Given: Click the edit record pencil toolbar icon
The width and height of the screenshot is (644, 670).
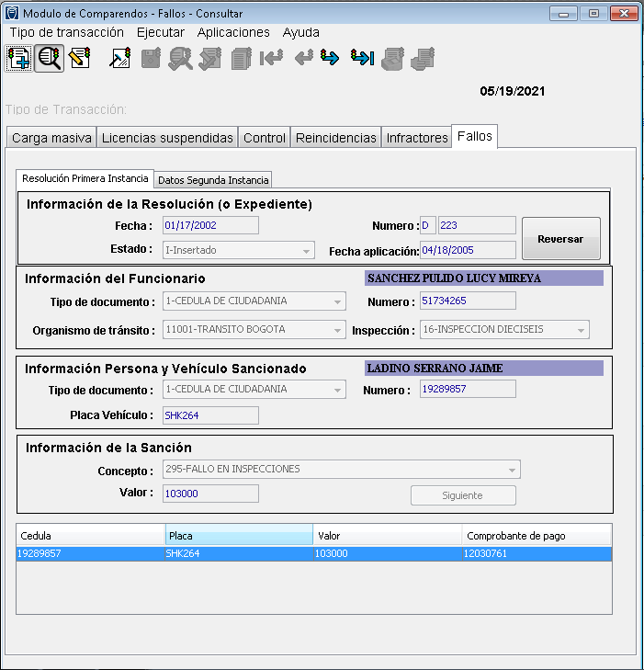Looking at the screenshot, I should pyautogui.click(x=79, y=59).
